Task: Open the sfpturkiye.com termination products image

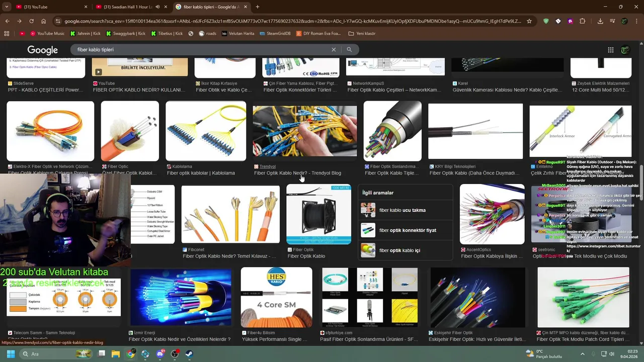Action: 370,297
